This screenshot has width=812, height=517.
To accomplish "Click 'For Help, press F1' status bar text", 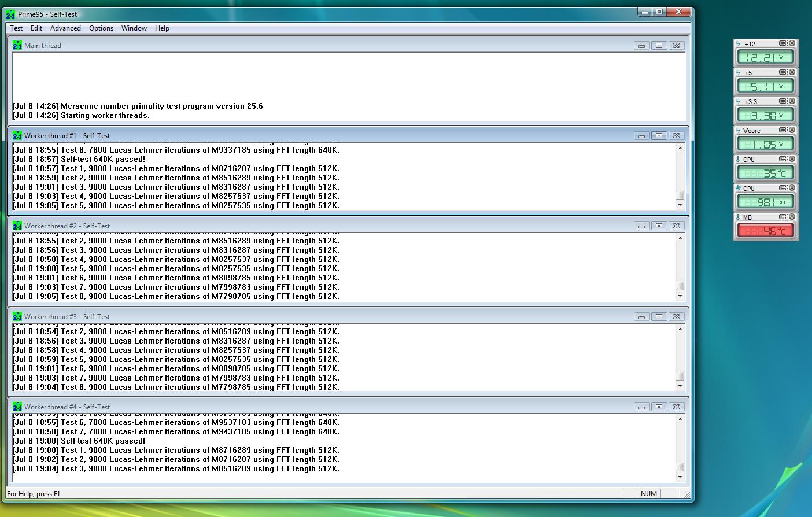I will pyautogui.click(x=34, y=494).
